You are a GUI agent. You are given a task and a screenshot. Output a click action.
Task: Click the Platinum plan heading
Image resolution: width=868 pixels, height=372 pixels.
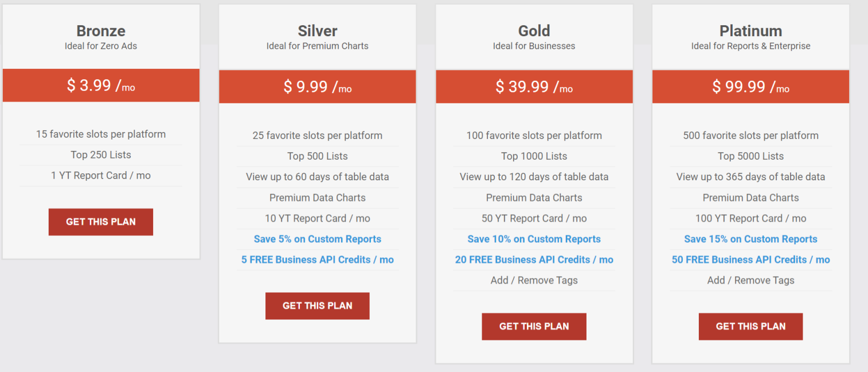750,31
